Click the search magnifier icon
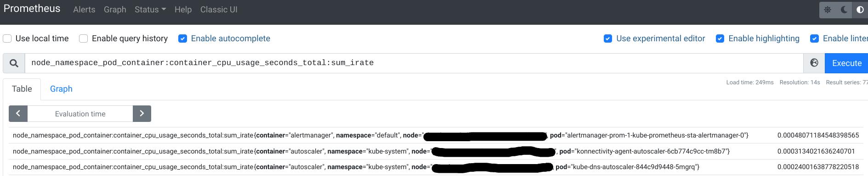868x176 pixels. tap(14, 63)
